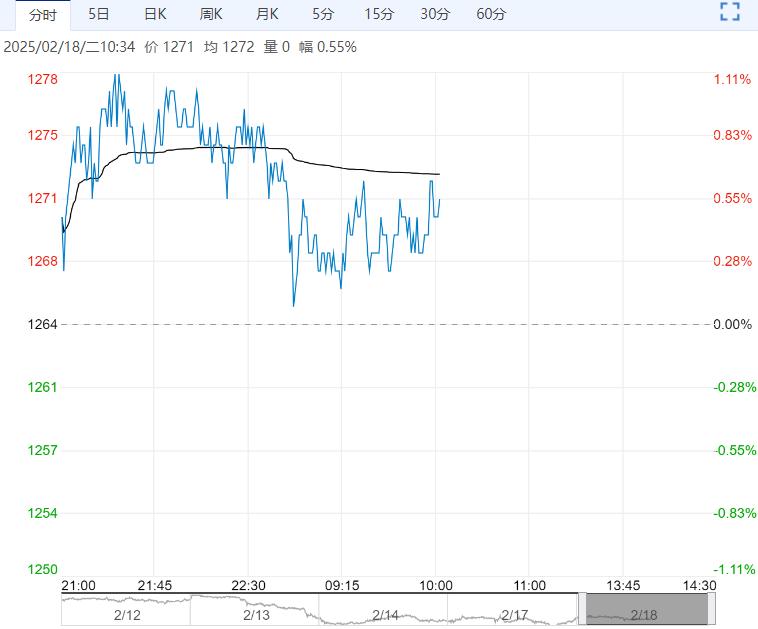Viewport: 758px width, 629px height.
Task: Click the 1257 price axis label
Action: click(43, 450)
